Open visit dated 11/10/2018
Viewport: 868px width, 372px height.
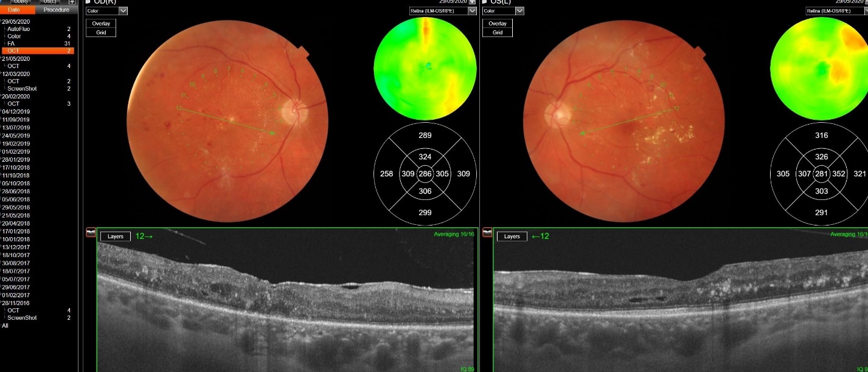tap(16, 175)
